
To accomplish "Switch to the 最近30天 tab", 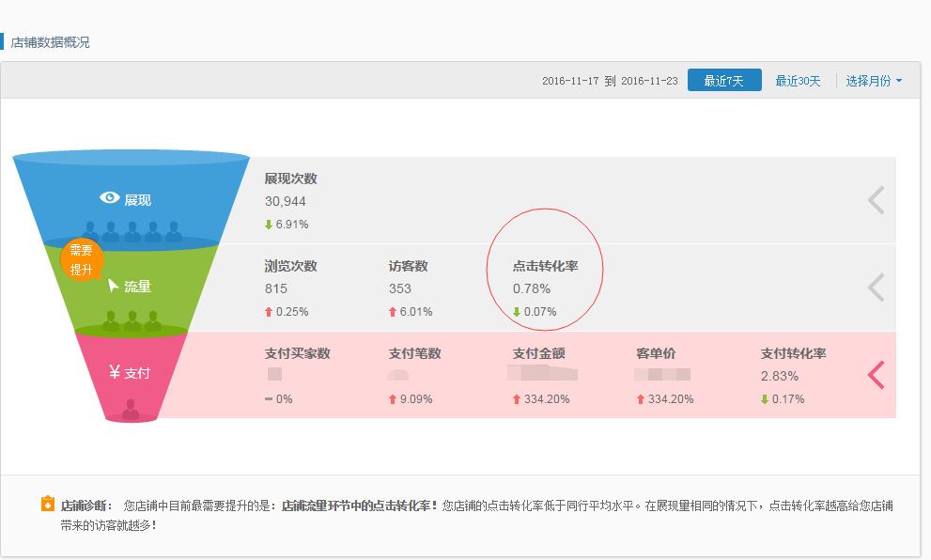I will pos(798,81).
